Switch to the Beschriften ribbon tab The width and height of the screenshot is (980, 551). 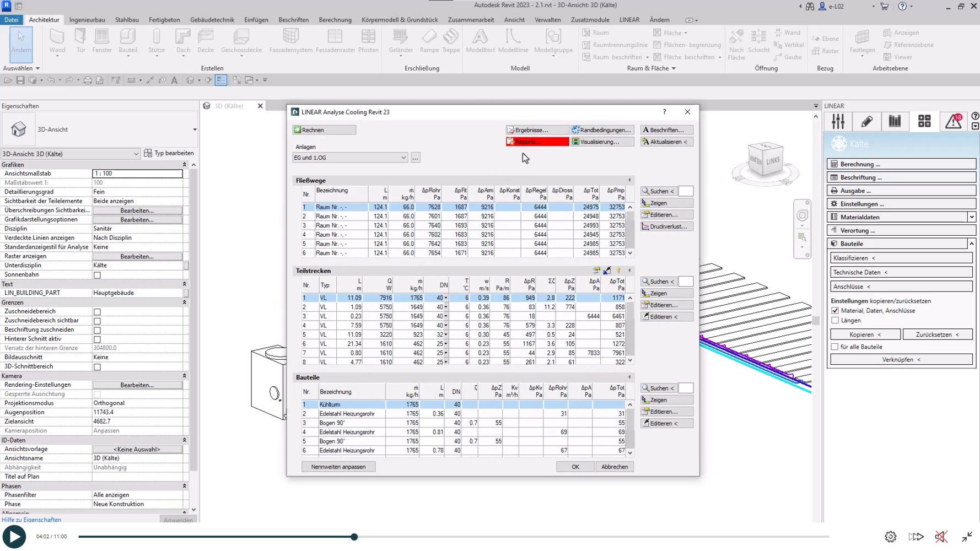293,20
